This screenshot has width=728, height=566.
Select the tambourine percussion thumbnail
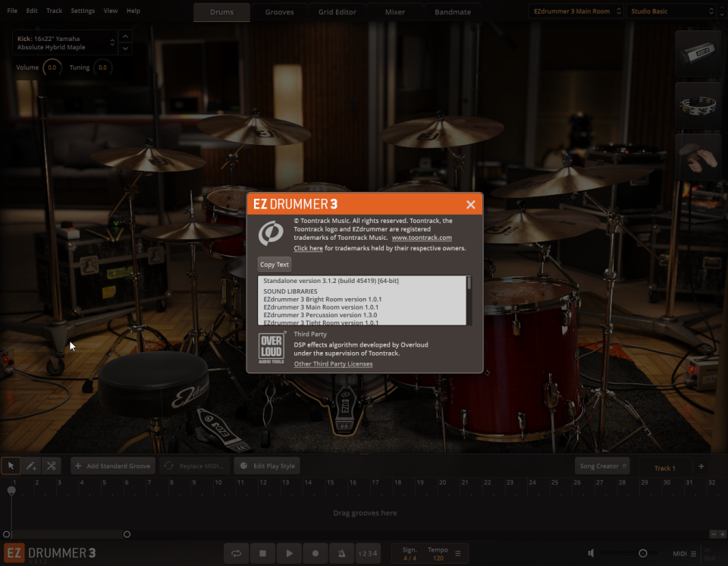point(698,105)
